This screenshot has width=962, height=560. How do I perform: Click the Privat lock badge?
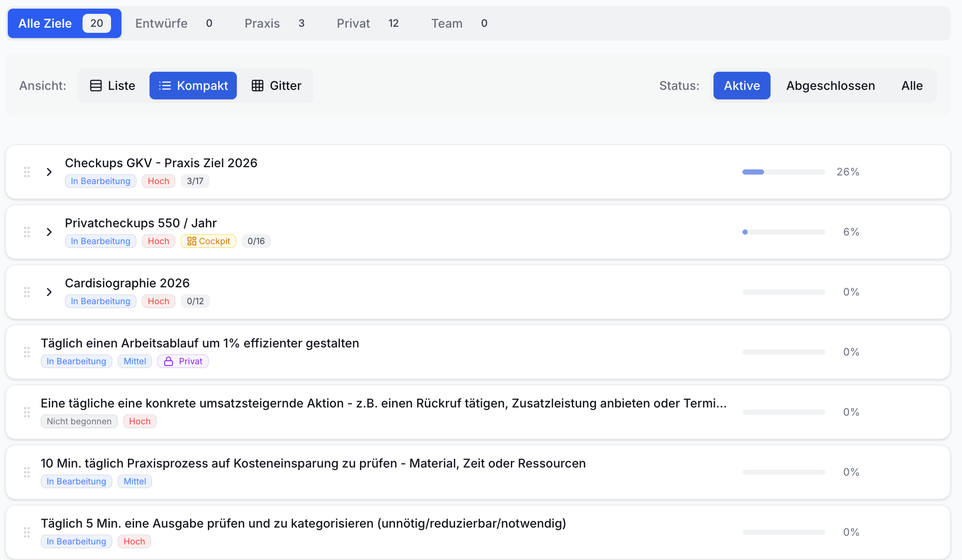[x=183, y=361]
